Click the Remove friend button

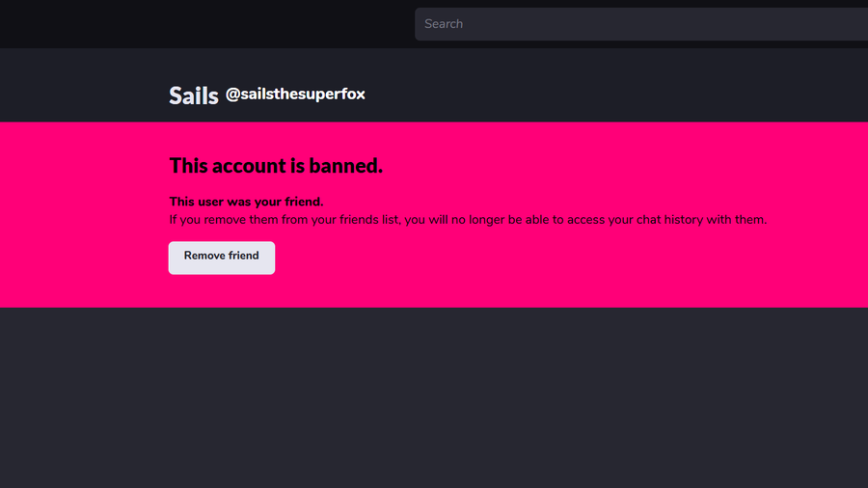(x=222, y=258)
